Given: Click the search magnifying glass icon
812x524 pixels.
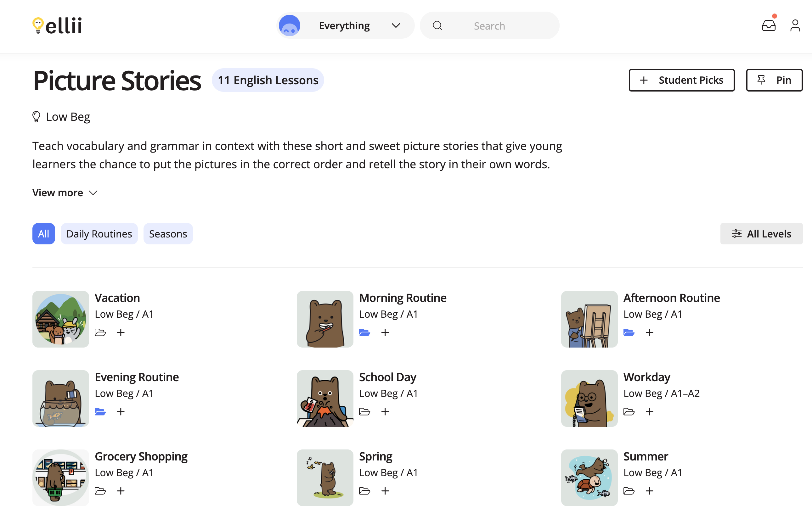Looking at the screenshot, I should 437,25.
